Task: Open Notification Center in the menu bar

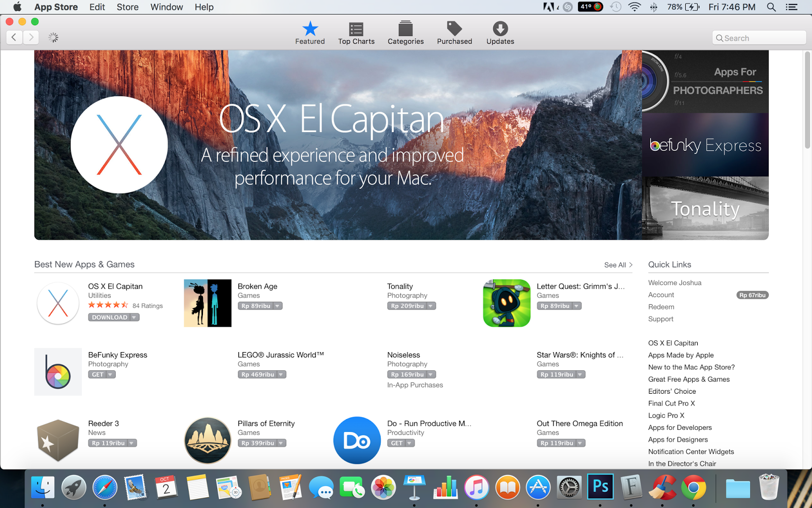Action: click(x=791, y=7)
